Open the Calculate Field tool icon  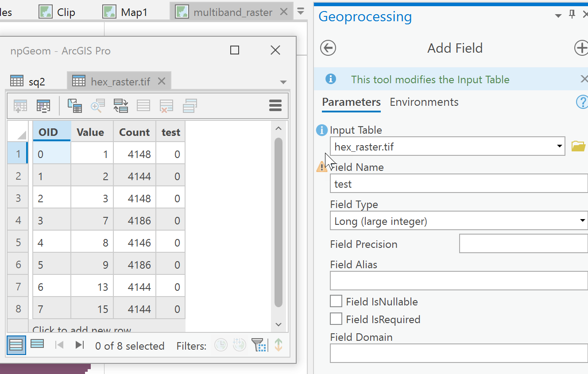point(43,106)
